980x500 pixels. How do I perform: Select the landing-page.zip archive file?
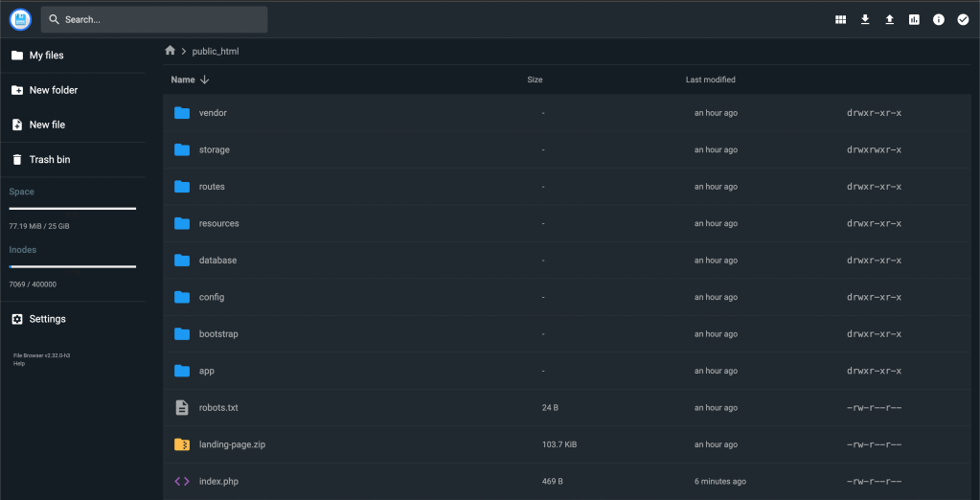click(232, 444)
